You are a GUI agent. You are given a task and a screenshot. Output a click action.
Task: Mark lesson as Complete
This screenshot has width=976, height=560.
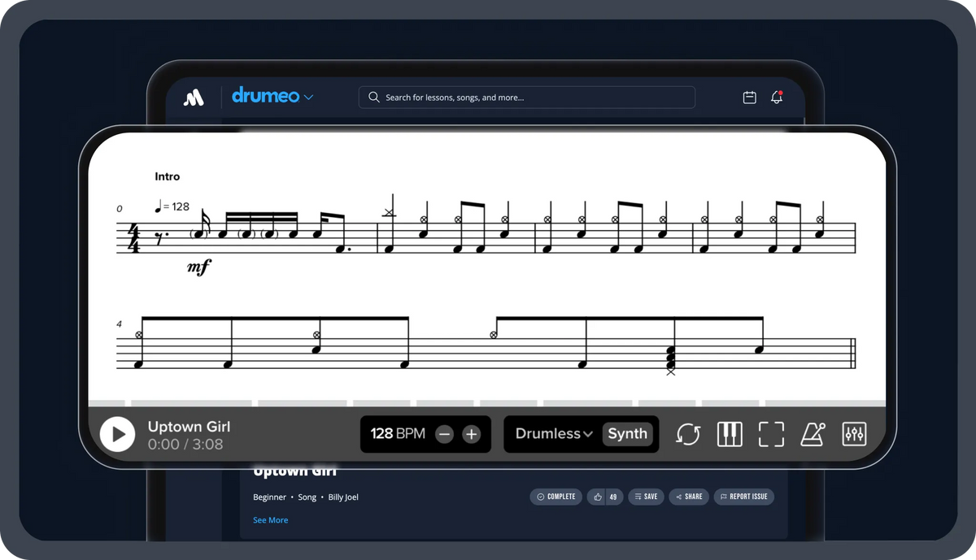[x=556, y=497]
